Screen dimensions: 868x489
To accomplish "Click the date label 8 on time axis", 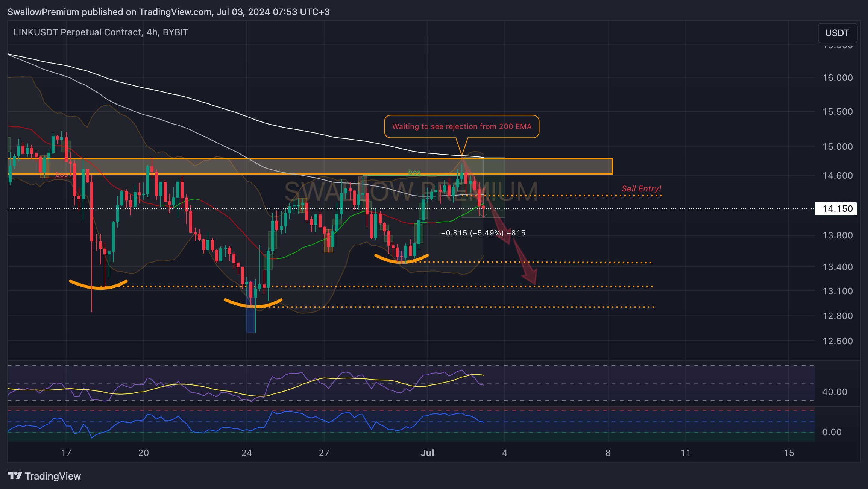I will coord(608,453).
